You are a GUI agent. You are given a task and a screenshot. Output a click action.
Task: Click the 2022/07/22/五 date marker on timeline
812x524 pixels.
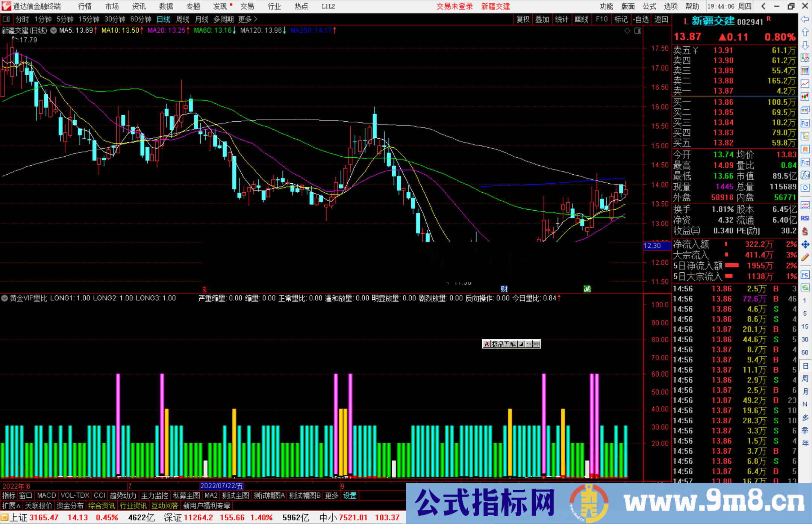click(x=222, y=486)
